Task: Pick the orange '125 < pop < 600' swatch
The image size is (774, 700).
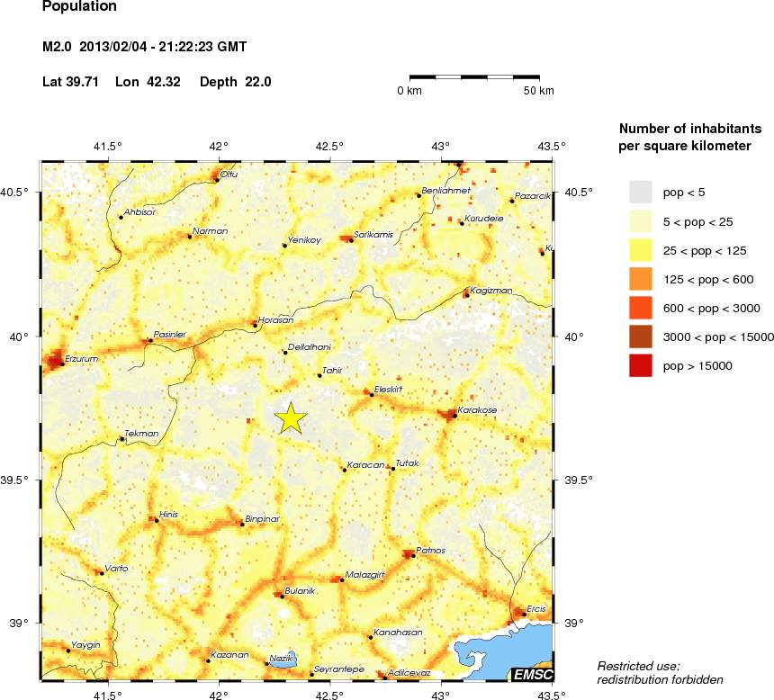Action: (x=640, y=279)
